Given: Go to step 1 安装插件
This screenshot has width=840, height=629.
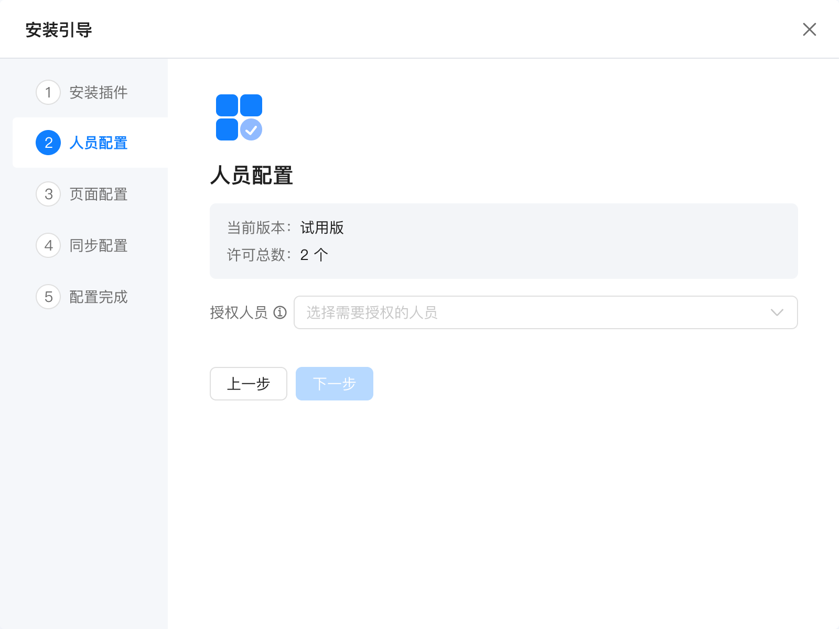Looking at the screenshot, I should (82, 92).
